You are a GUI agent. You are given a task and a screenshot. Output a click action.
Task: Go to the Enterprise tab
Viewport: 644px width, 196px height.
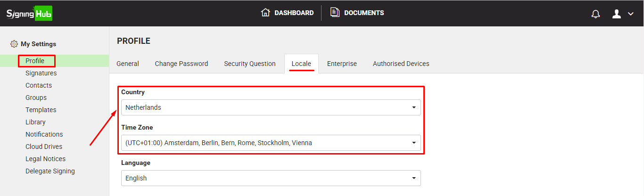342,64
